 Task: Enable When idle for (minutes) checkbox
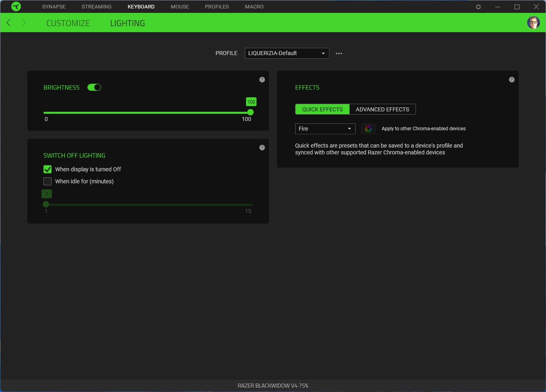tap(47, 181)
